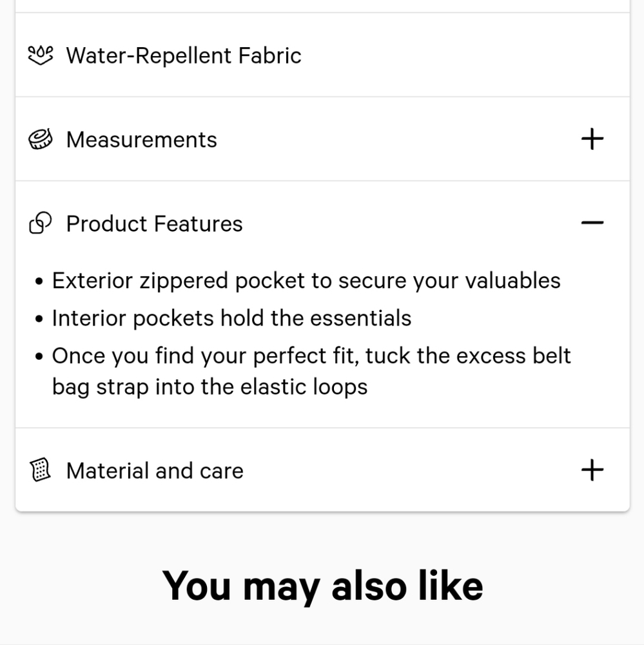
Task: Click the text line 'bag strap into the elastic loops'
Action: pos(210,387)
